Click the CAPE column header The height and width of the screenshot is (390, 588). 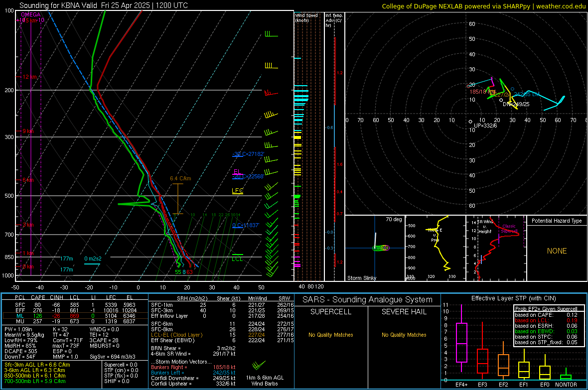38,297
